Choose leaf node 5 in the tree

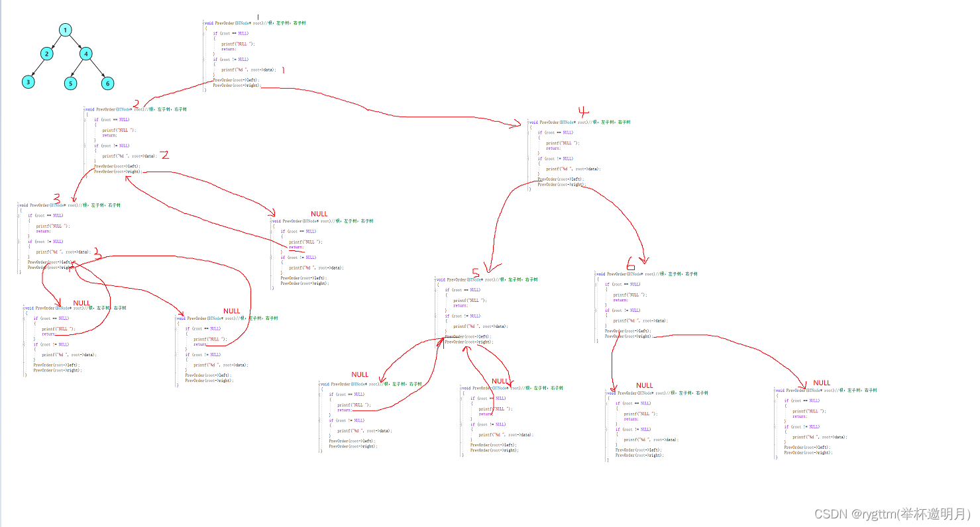click(x=71, y=83)
